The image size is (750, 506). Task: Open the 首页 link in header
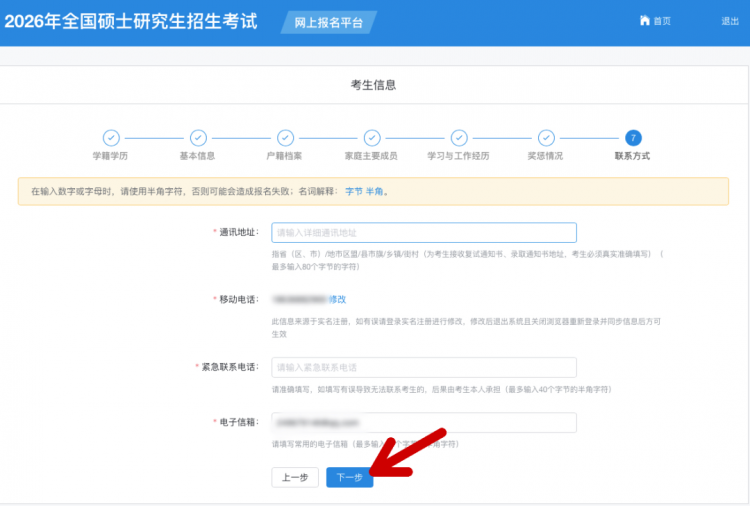point(661,21)
